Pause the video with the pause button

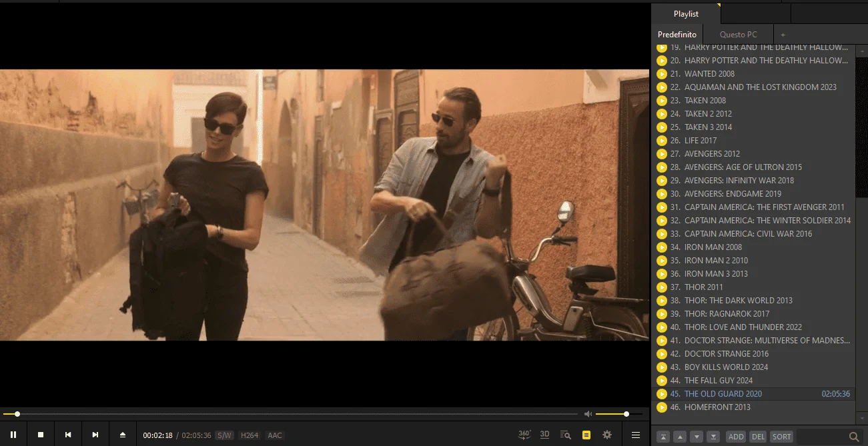click(13, 435)
